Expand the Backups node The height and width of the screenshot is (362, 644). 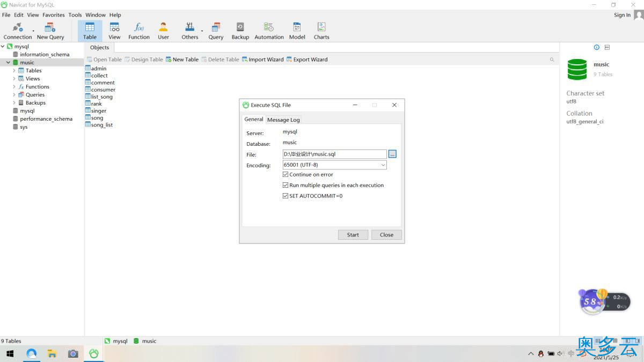[14, 103]
